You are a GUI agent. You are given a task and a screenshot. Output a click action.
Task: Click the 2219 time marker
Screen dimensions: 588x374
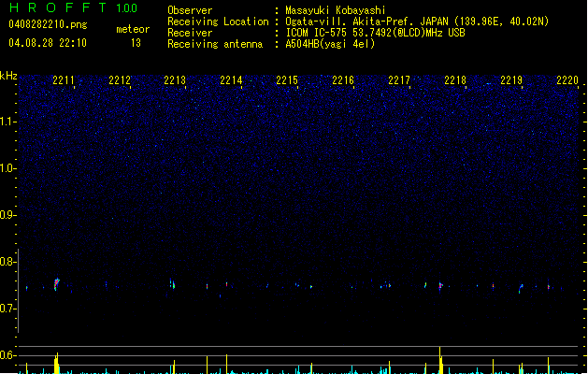click(x=511, y=80)
